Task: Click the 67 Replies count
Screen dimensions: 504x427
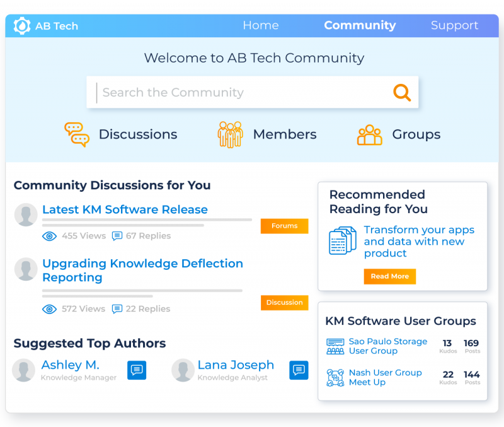Action: 148,236
